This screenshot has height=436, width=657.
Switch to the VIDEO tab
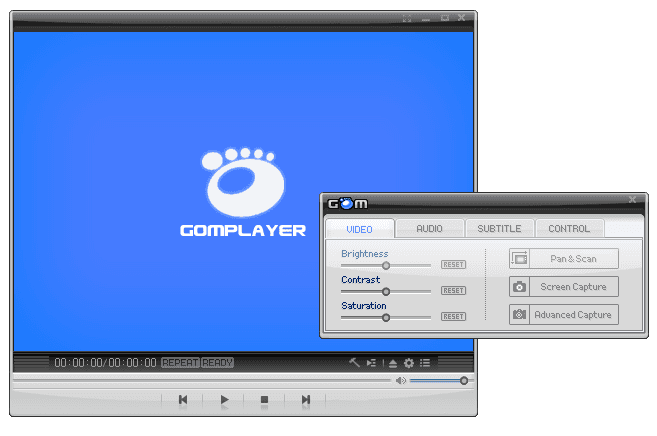click(x=360, y=229)
